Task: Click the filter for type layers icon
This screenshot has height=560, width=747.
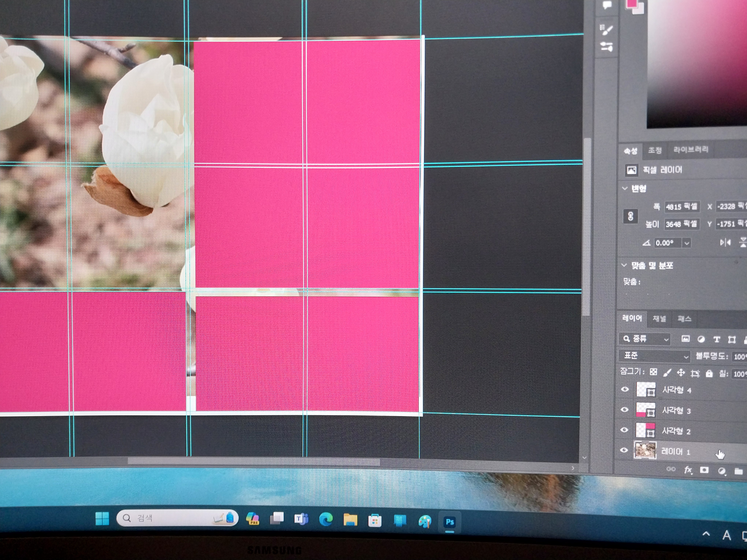Action: click(x=716, y=340)
